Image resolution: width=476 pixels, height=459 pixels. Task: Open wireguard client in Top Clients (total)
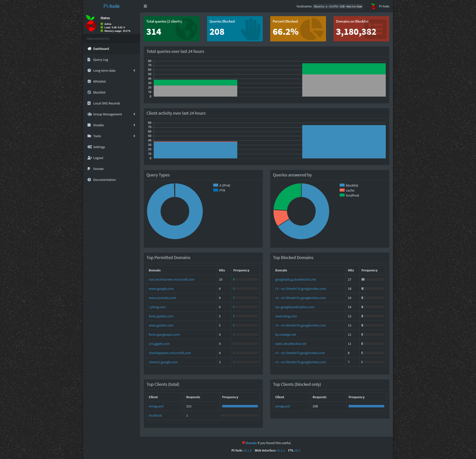156,406
